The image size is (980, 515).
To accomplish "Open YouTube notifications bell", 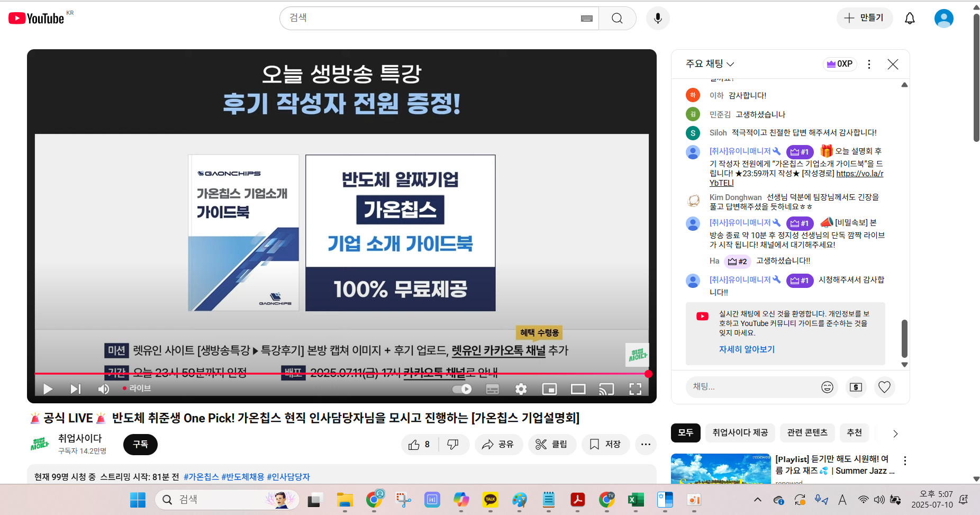I will click(910, 19).
